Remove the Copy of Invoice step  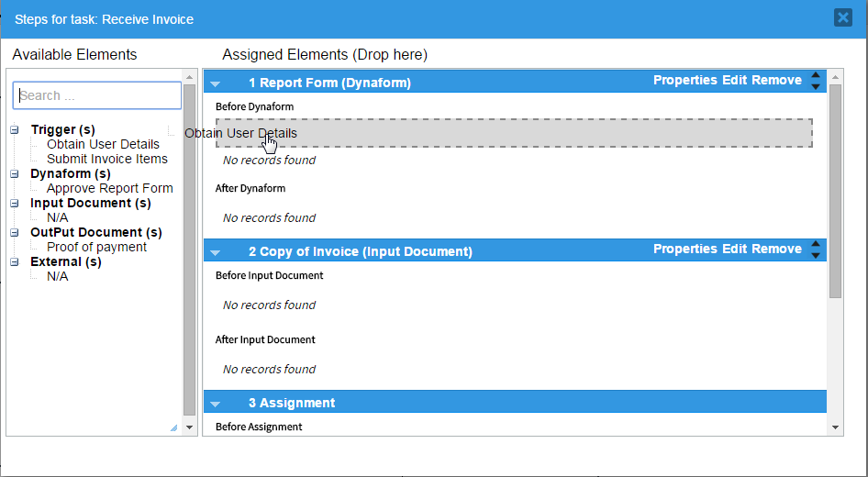click(776, 250)
